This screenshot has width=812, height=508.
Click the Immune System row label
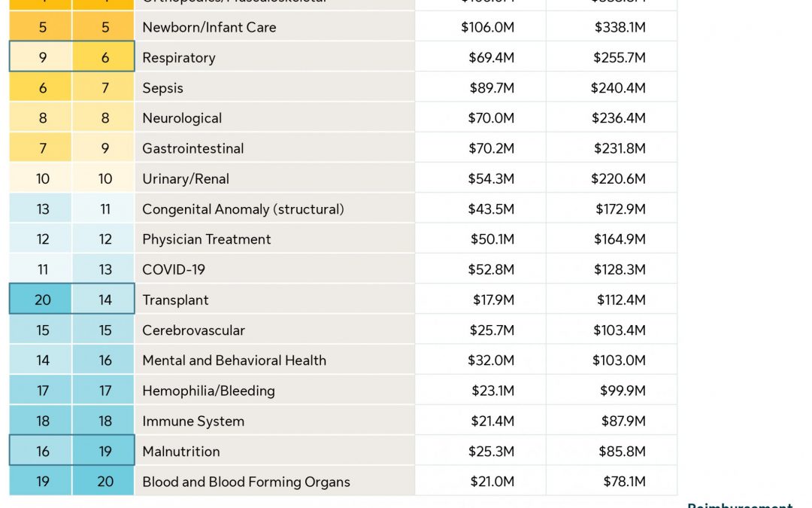(193, 421)
